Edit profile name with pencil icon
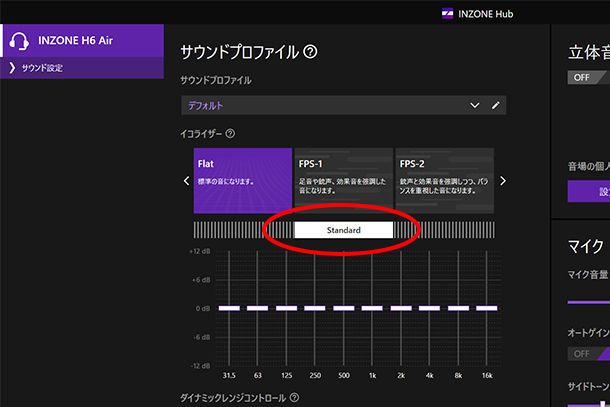 pos(495,105)
